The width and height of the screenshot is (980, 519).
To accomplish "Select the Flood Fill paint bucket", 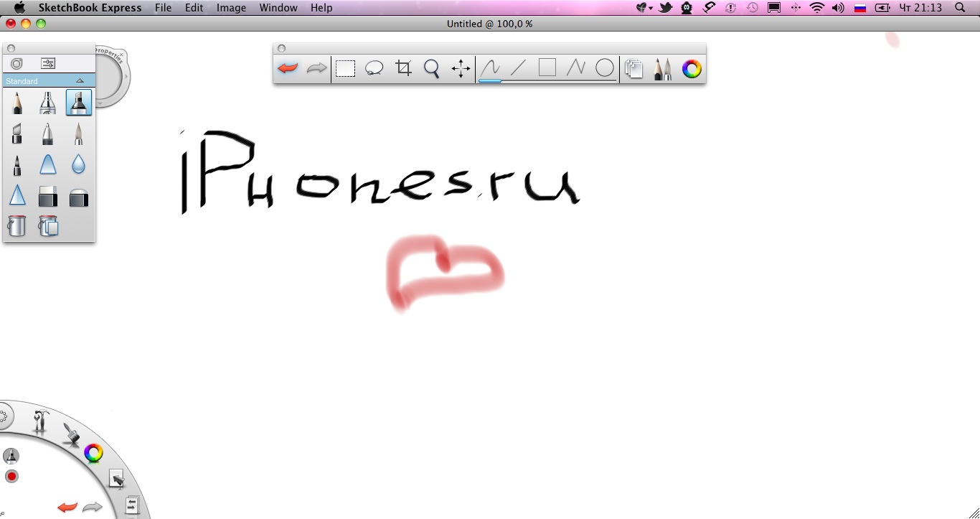I will [x=17, y=225].
